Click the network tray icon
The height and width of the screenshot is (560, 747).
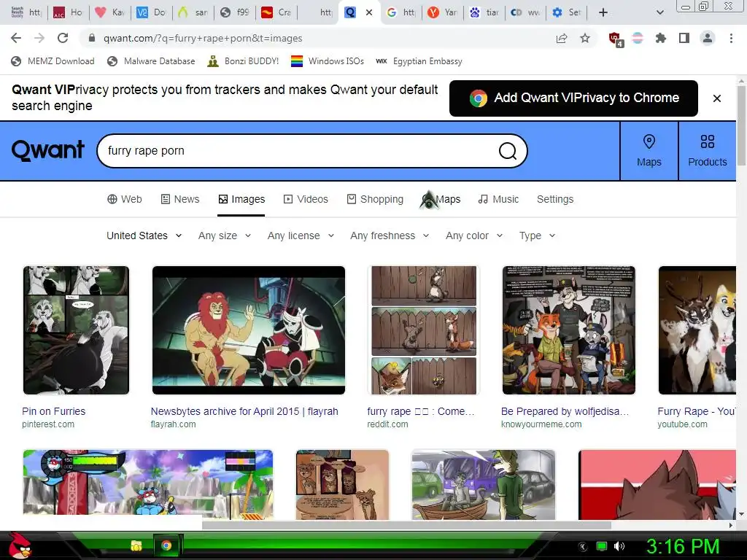pyautogui.click(x=602, y=546)
